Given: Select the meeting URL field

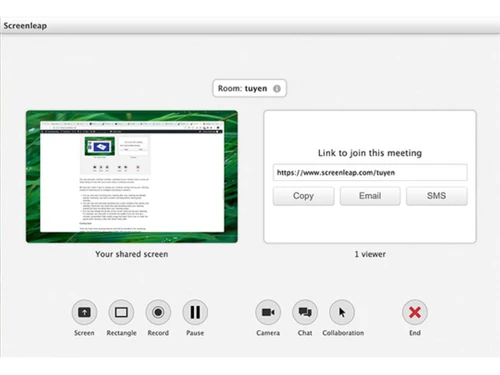Looking at the screenshot, I should point(370,172).
